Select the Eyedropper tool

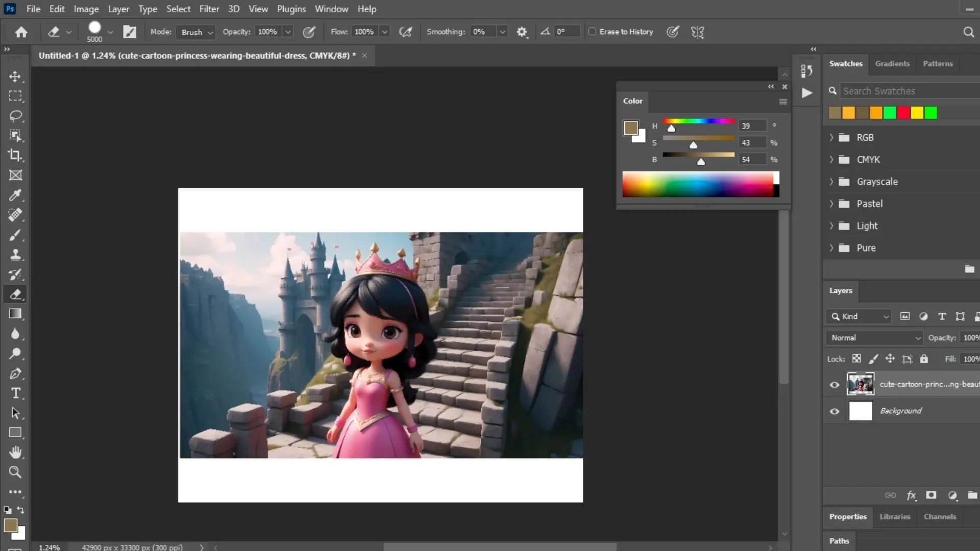(15, 195)
